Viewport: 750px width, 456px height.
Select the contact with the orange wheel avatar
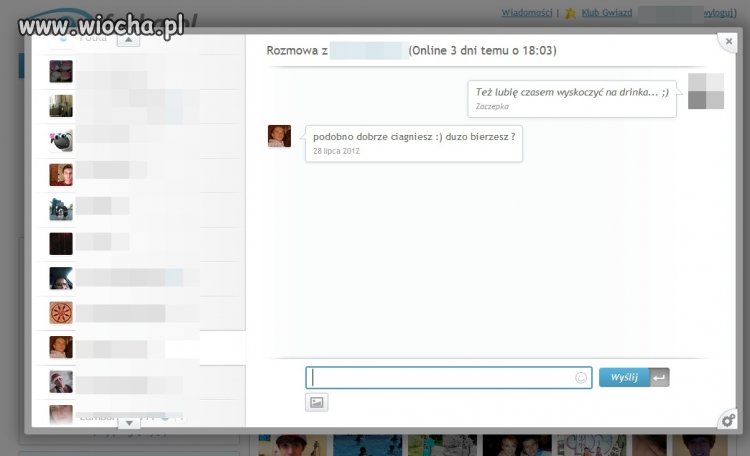pos(61,313)
